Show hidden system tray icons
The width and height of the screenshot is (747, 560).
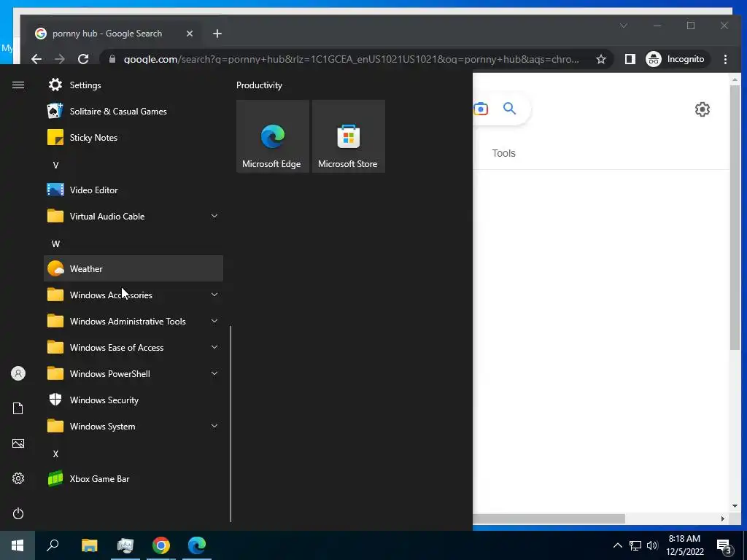tap(617, 545)
